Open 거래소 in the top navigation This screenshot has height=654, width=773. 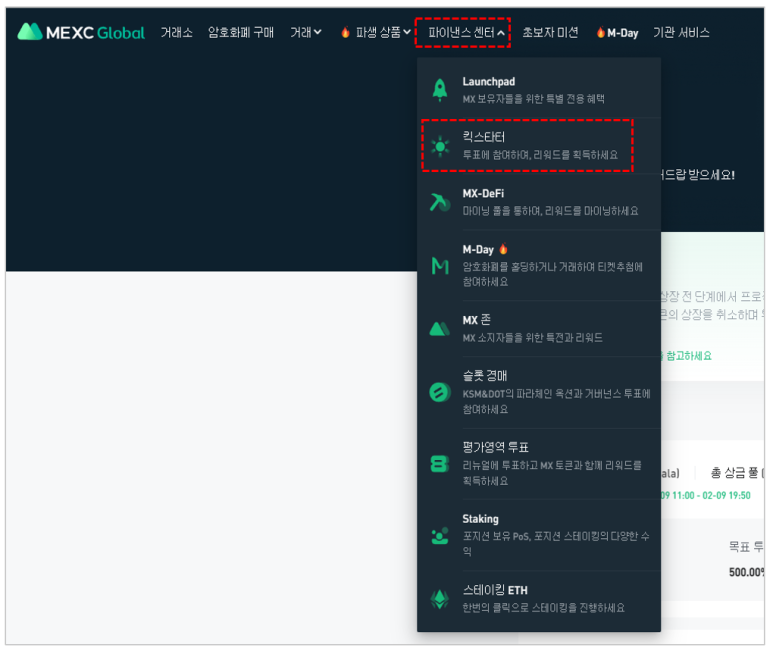tap(176, 33)
